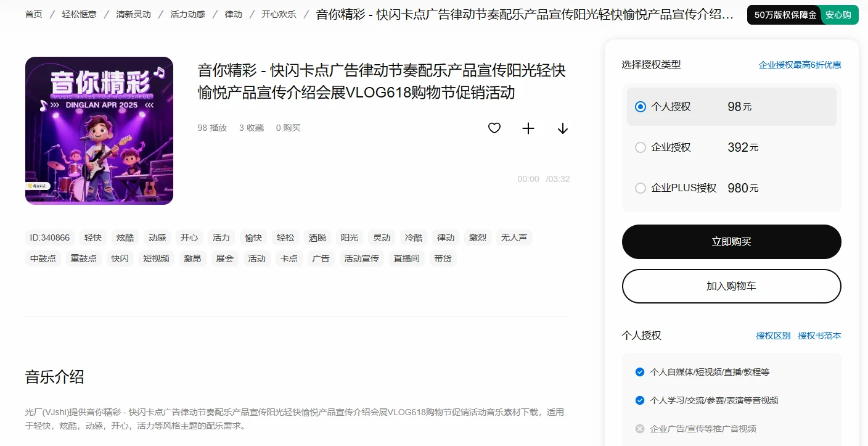Click the 立即购买 button
The height and width of the screenshot is (446, 868).
[732, 242]
